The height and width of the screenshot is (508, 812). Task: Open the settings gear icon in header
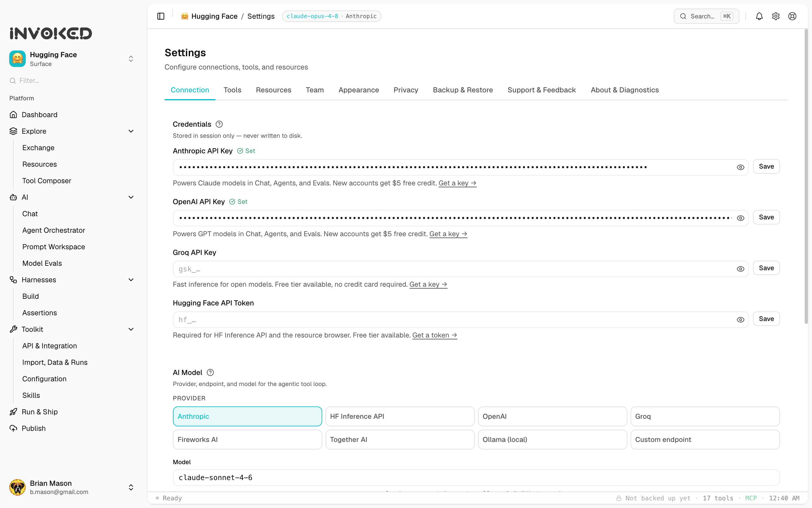(x=776, y=16)
